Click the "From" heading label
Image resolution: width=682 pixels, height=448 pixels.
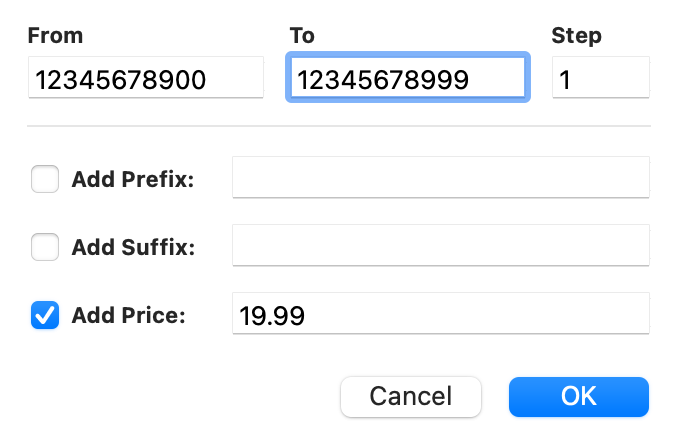pyautogui.click(x=55, y=36)
